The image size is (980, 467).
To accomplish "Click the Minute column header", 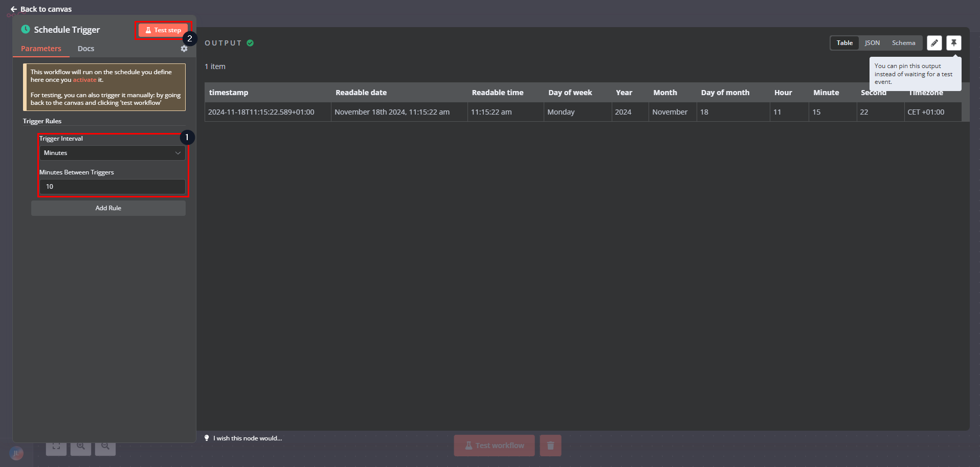I will click(833, 93).
